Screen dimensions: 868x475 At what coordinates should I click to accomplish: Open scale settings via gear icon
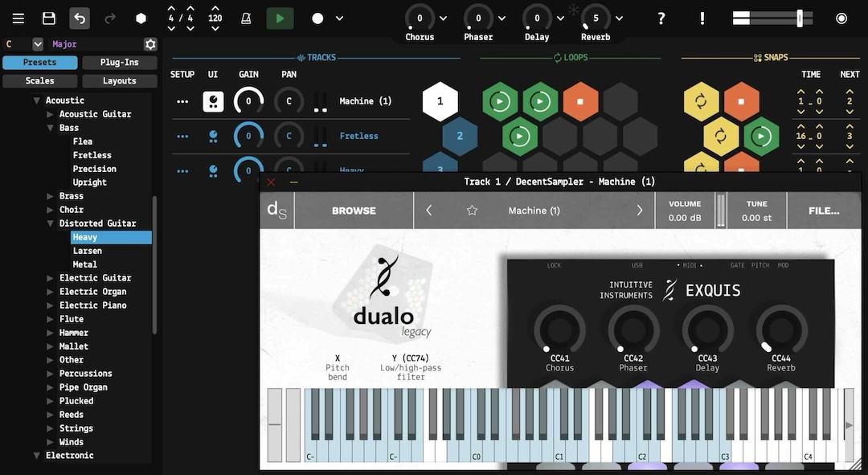[x=149, y=44]
